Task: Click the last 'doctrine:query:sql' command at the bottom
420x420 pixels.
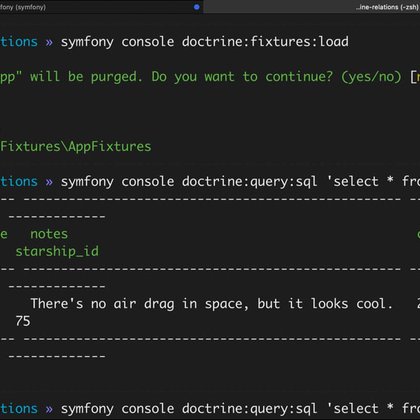Action: (x=240, y=409)
